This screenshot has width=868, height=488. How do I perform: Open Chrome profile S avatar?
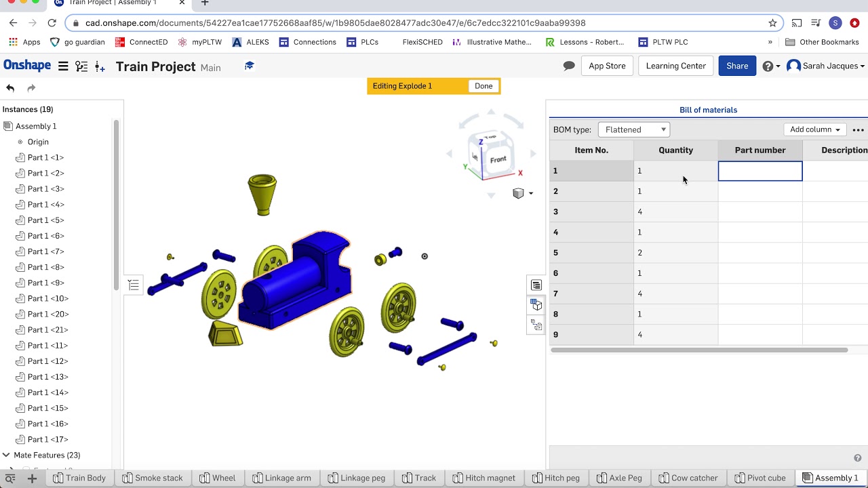click(835, 23)
